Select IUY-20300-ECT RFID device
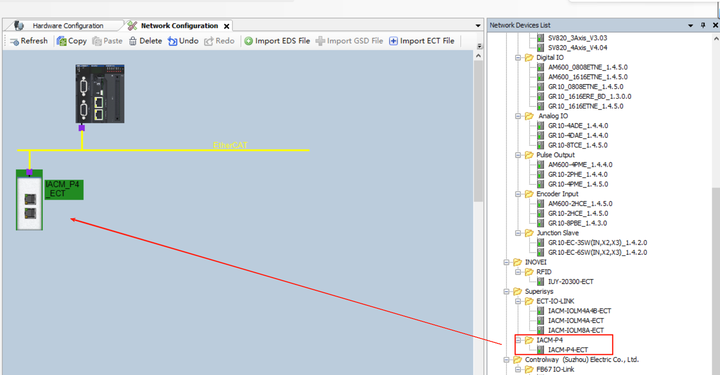The image size is (720, 375). tap(570, 282)
